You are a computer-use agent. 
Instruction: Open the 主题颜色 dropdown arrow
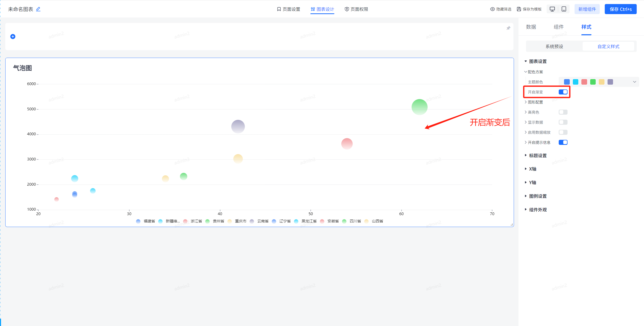(634, 82)
